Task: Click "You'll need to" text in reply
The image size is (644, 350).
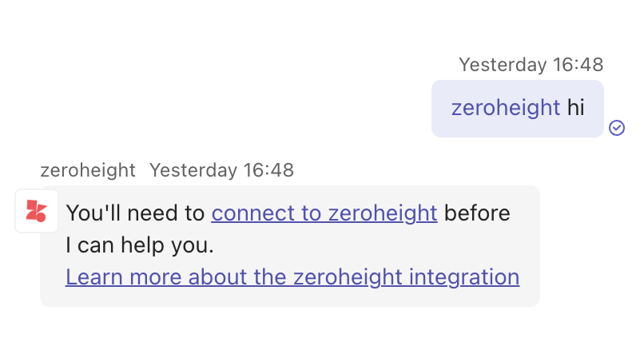Action: click(x=136, y=213)
